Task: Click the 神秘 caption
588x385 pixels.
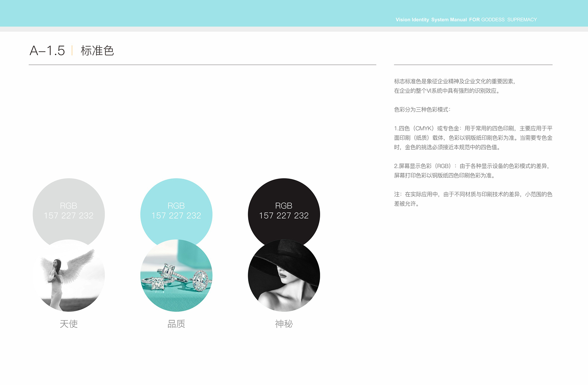Action: [284, 324]
